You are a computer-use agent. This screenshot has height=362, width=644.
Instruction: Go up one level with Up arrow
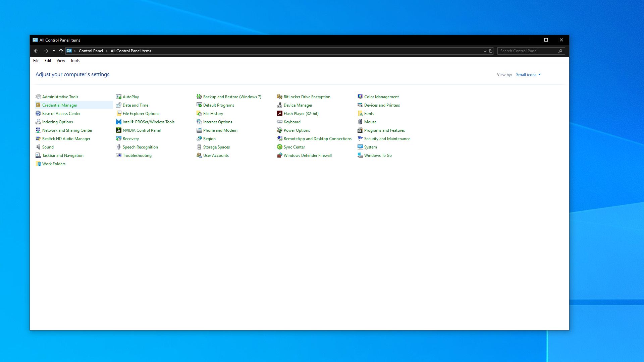coord(61,51)
